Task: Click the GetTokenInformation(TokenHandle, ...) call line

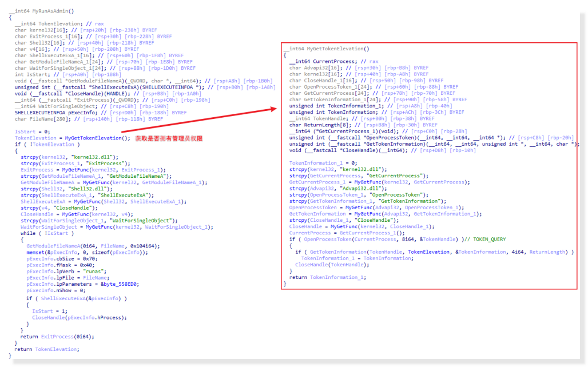Action: click(x=440, y=252)
